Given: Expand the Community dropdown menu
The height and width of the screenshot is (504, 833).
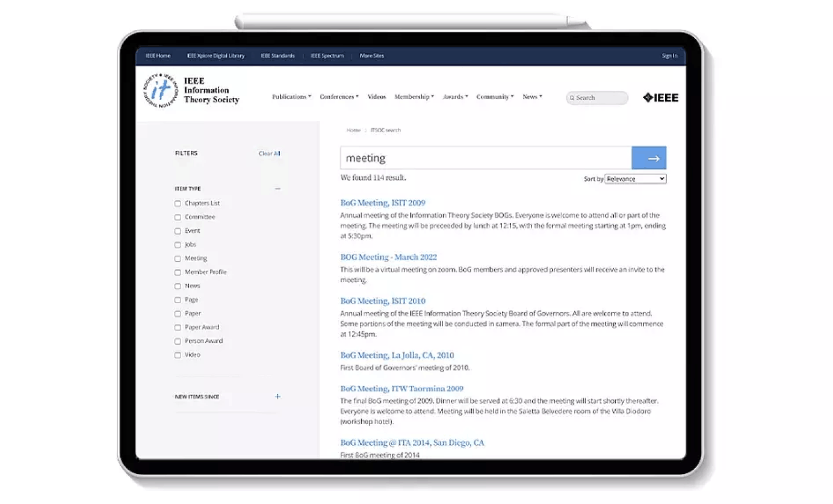Looking at the screenshot, I should click(495, 97).
